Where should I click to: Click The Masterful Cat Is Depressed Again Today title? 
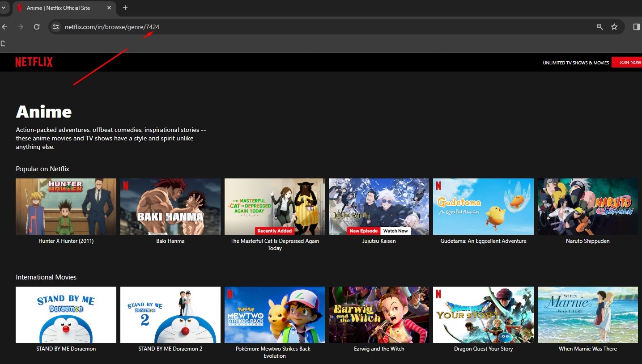(x=275, y=245)
